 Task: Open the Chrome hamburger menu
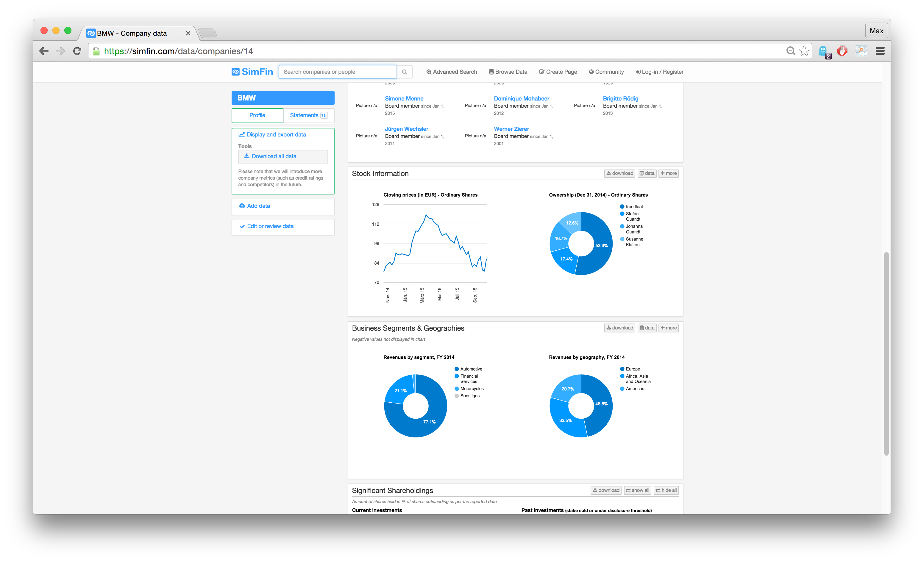coord(880,51)
